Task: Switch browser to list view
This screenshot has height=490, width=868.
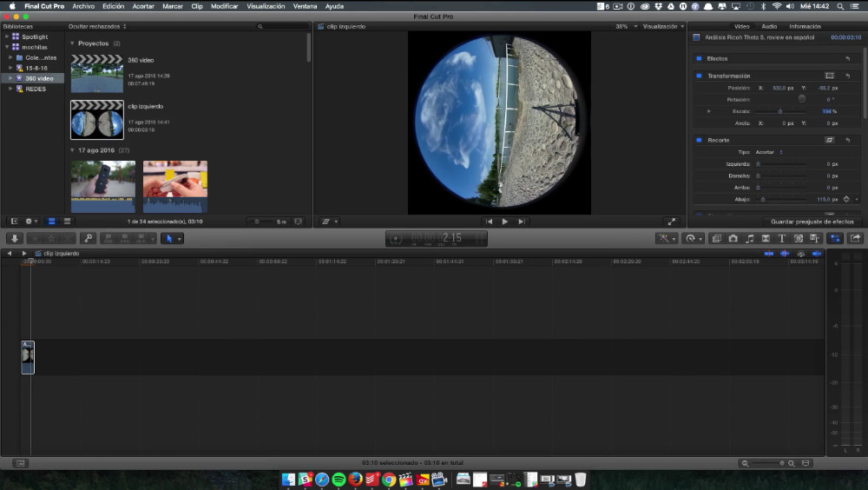Action: pos(67,222)
